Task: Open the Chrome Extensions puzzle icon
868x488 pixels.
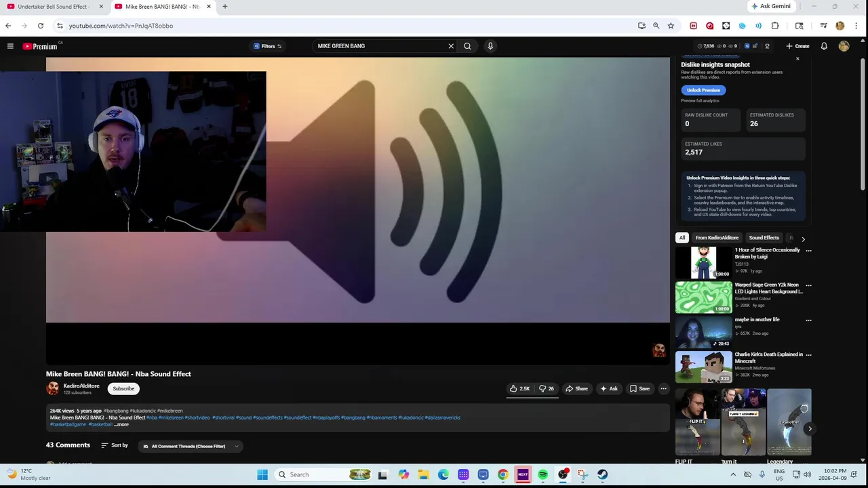Action: [x=775, y=26]
